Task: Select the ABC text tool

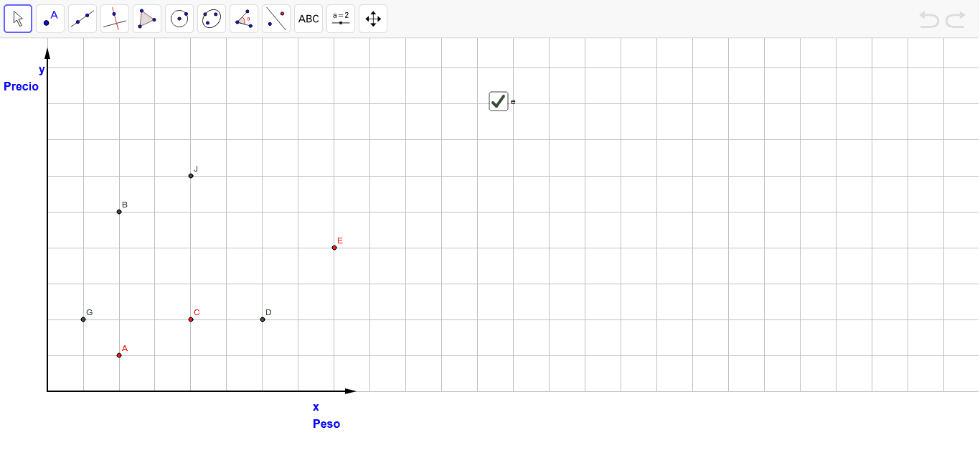Action: 308,19
